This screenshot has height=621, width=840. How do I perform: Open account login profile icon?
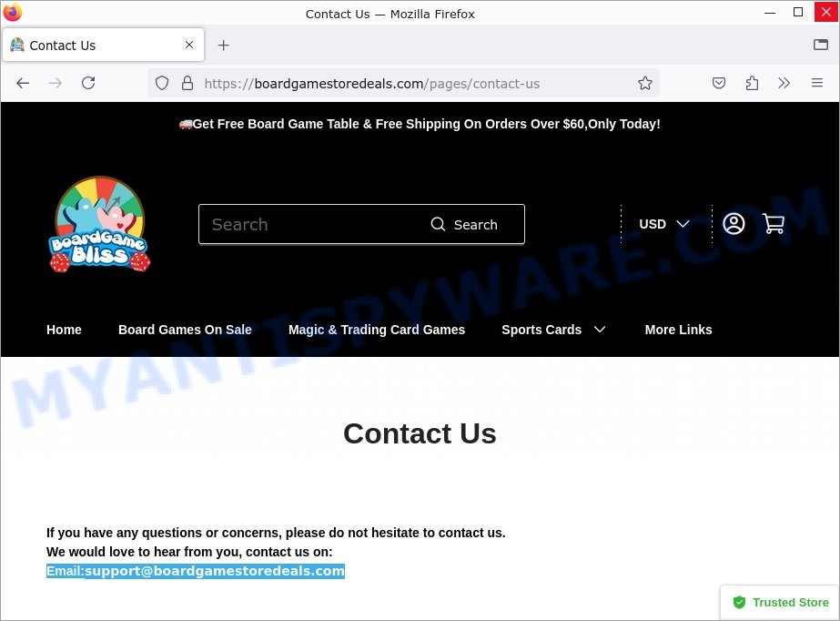click(734, 223)
